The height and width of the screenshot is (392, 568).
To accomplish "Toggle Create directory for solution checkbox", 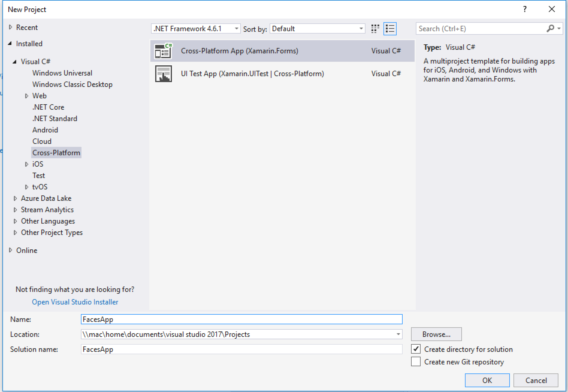I will point(416,349).
